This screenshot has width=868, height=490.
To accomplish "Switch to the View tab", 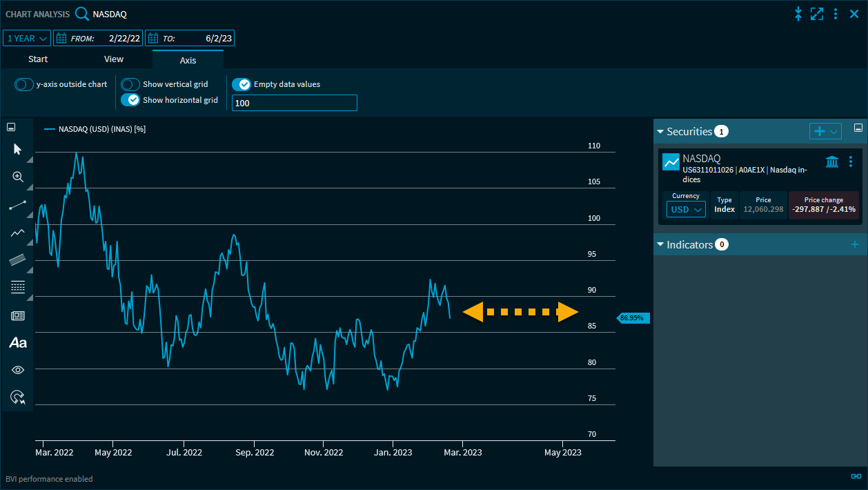I will (x=114, y=59).
